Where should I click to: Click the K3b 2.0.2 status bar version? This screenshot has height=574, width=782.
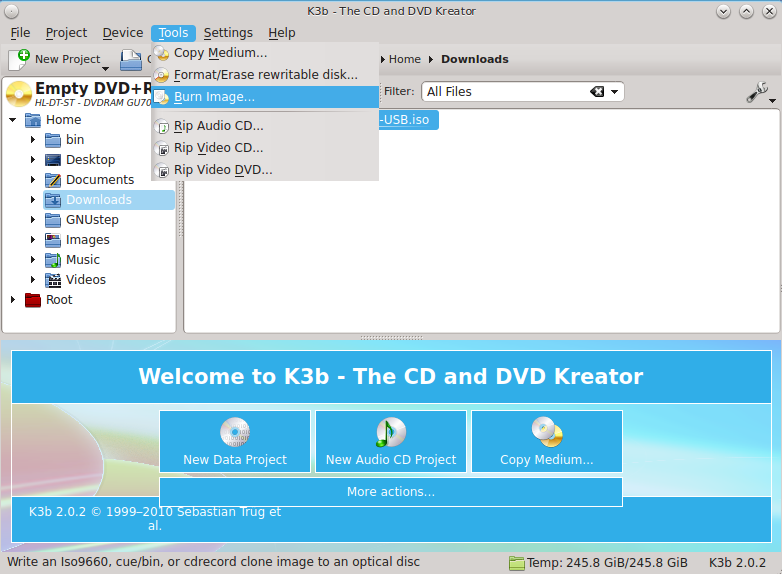pyautogui.click(x=737, y=563)
